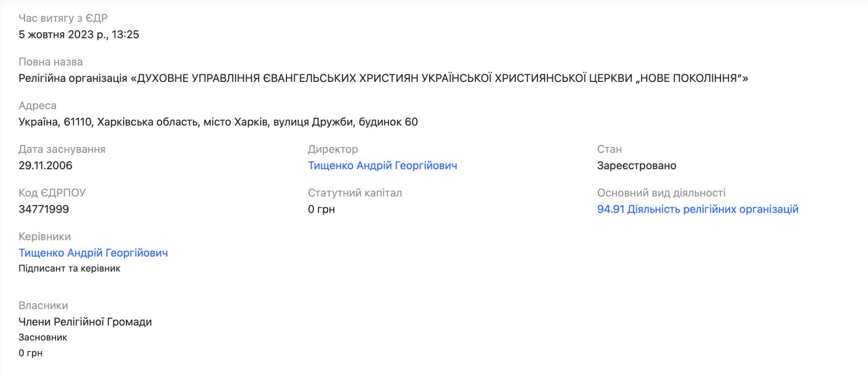868x376 pixels.
Task: Click the Адреса label
Action: 37,106
